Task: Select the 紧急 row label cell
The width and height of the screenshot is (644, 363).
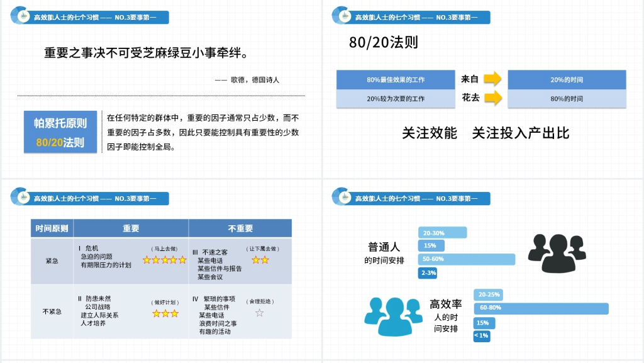Action: 52,260
